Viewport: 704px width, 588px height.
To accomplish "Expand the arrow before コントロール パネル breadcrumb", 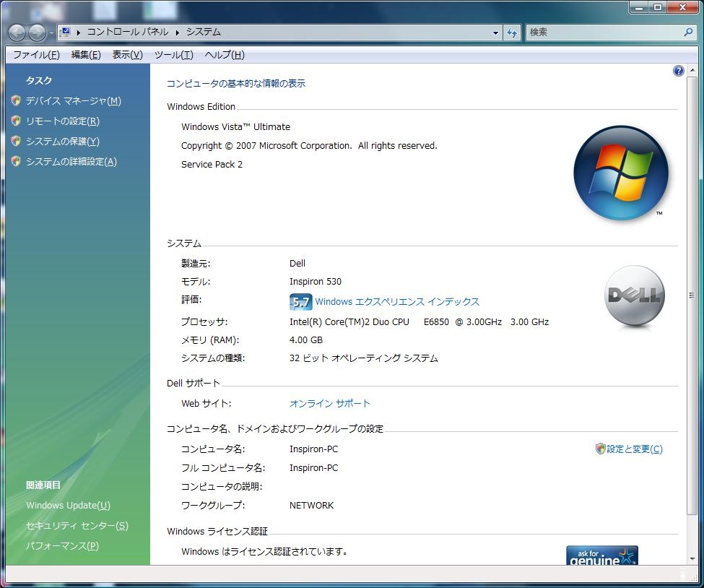I will coord(79,33).
